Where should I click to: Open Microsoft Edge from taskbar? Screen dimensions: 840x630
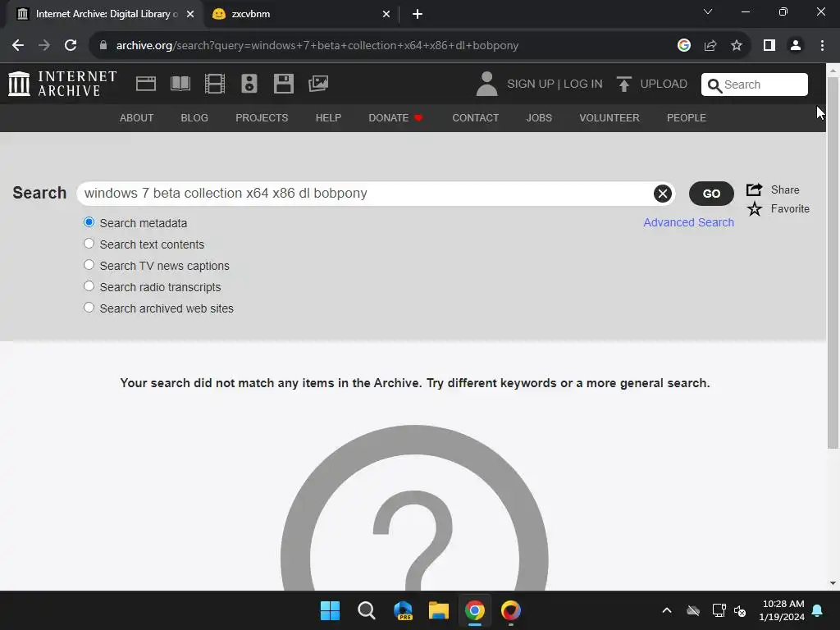403,610
